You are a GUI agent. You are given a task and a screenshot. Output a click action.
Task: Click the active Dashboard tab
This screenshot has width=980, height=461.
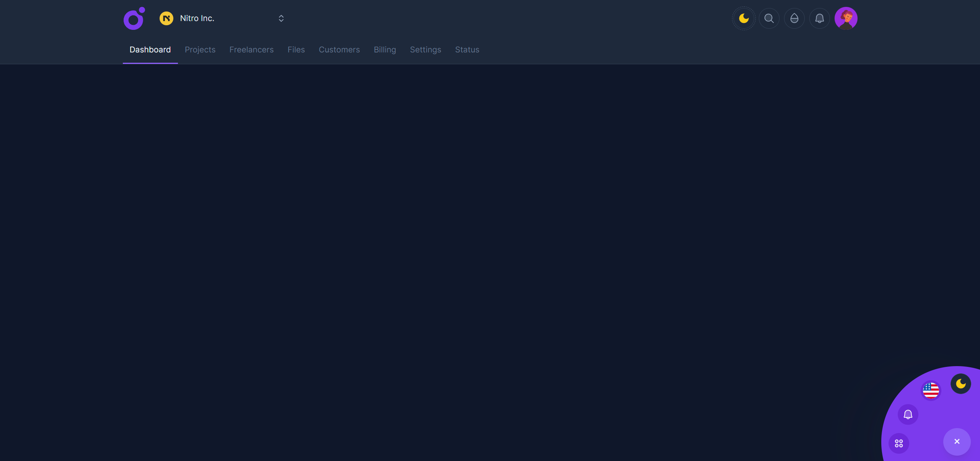150,50
